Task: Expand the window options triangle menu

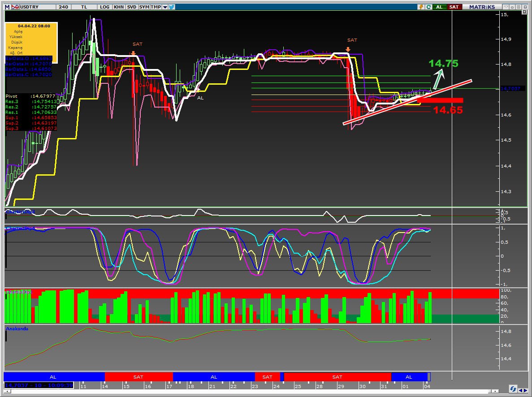Action: coord(506,7)
